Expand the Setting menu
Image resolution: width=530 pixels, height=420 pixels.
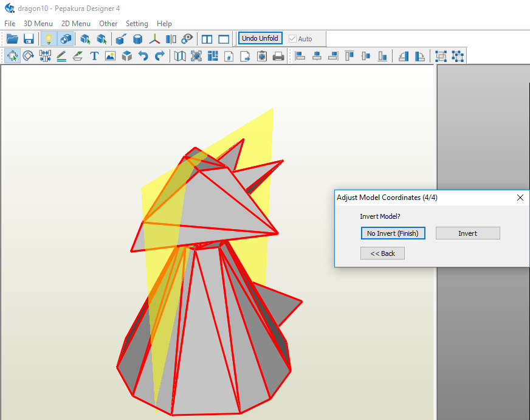pos(137,24)
